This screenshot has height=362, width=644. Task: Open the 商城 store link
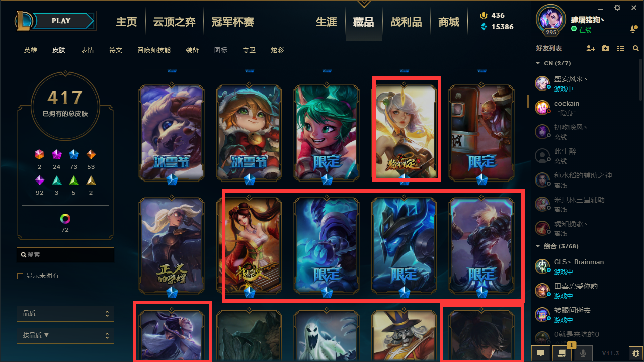point(449,22)
